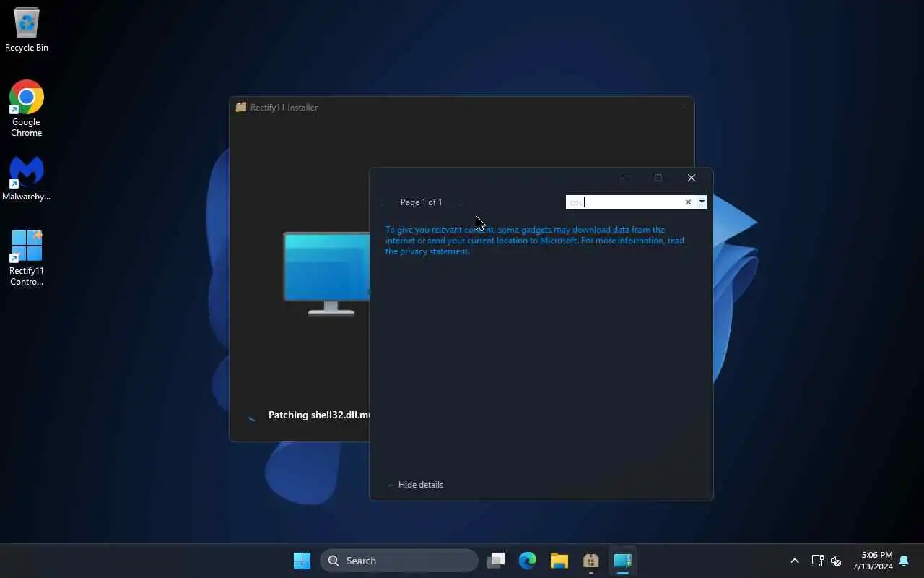
Task: Click the monitor image in Rectify11 Installer
Action: [x=327, y=274]
